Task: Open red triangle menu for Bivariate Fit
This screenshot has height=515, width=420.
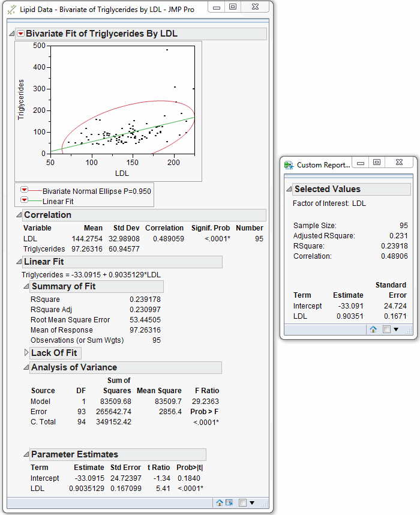Action: pyautogui.click(x=20, y=34)
